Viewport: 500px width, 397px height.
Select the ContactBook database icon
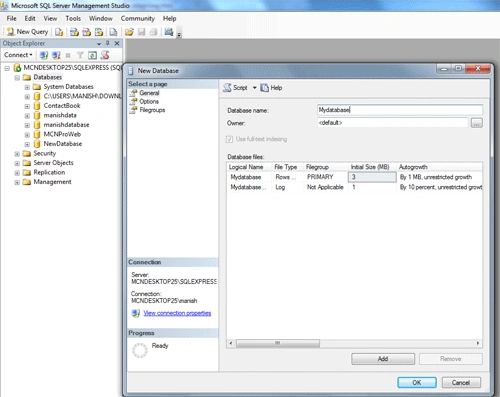click(x=37, y=106)
